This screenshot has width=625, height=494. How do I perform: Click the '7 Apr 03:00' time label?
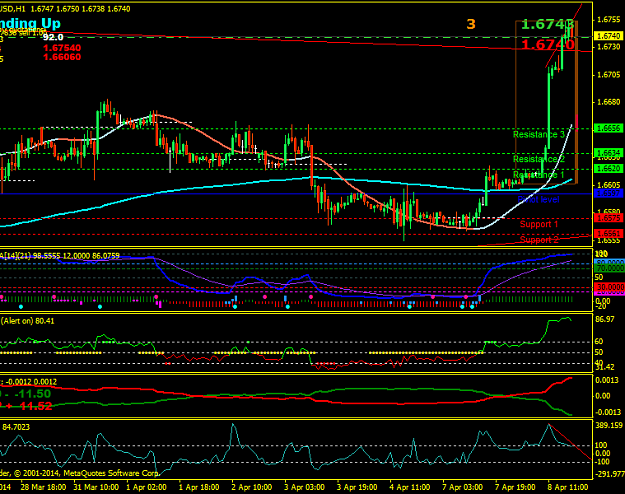point(462,487)
